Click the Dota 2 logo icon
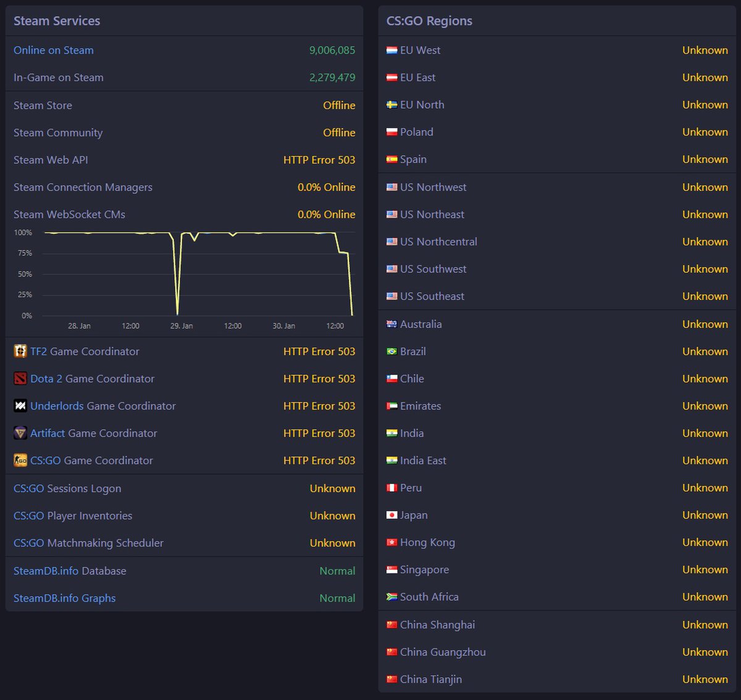 click(x=20, y=379)
